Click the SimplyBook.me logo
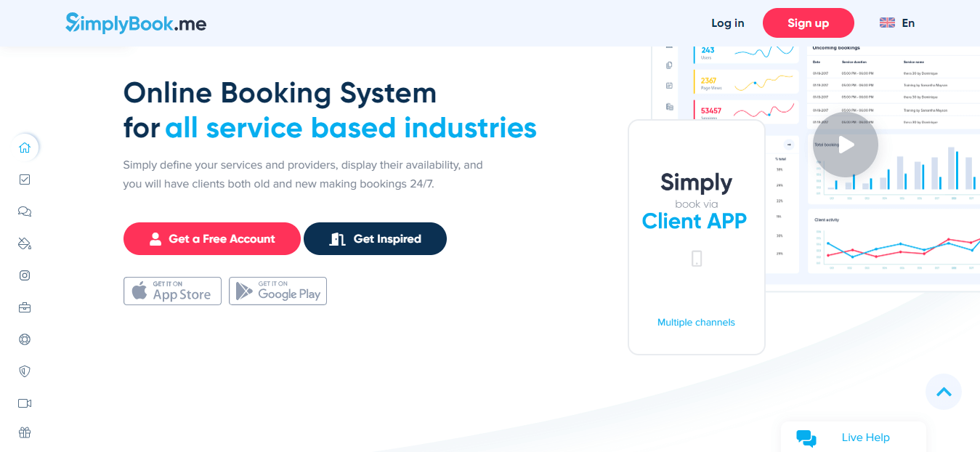980x452 pixels. pos(136,23)
